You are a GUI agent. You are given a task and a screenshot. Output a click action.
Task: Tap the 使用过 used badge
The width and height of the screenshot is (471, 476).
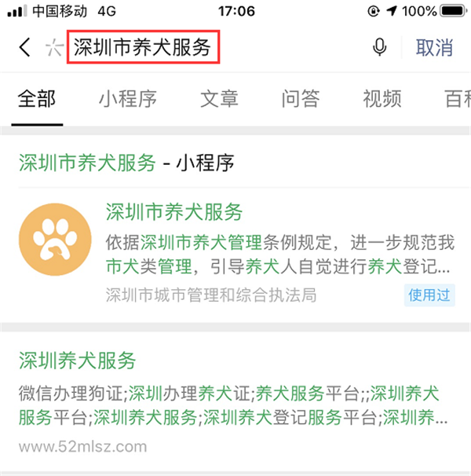tap(429, 295)
